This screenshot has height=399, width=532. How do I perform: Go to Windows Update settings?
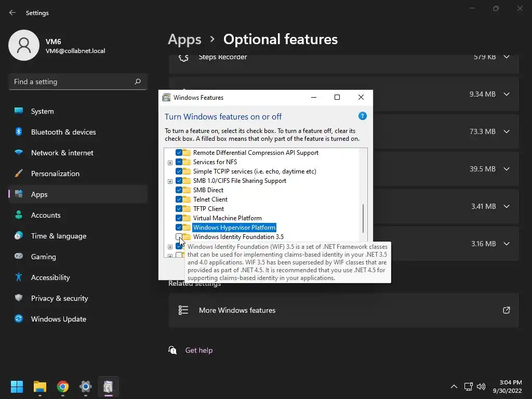(58, 319)
